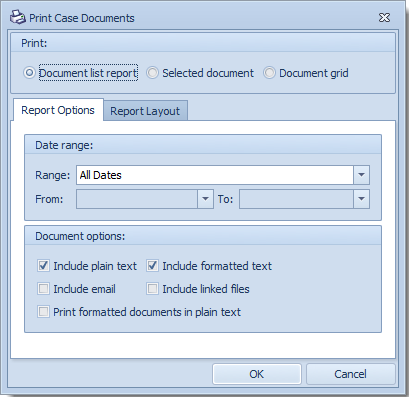Screen dimensions: 409x397
Task: Open the Report Options tab
Action: [x=58, y=110]
